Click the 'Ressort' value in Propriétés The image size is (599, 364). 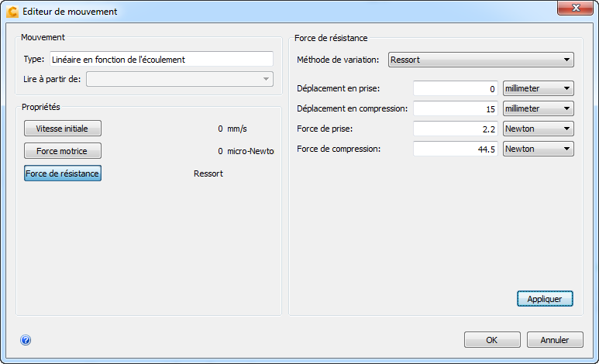[x=208, y=173]
